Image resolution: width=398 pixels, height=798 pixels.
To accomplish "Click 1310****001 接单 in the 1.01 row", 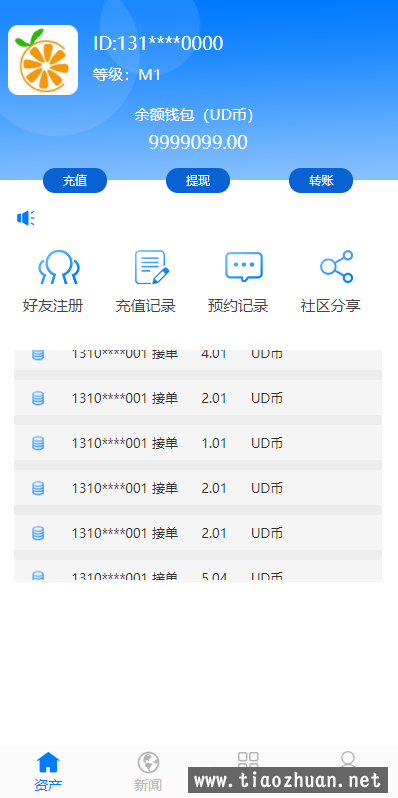I will click(x=125, y=443).
